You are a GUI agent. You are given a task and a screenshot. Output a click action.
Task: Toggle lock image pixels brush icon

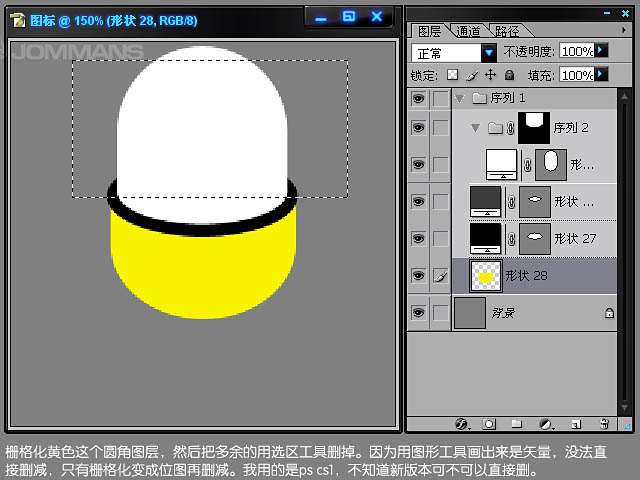coord(472,75)
